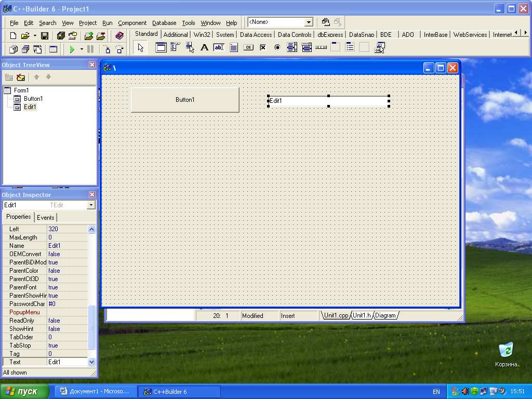
Task: Select the CheckBox component icon
Action: 263,47
